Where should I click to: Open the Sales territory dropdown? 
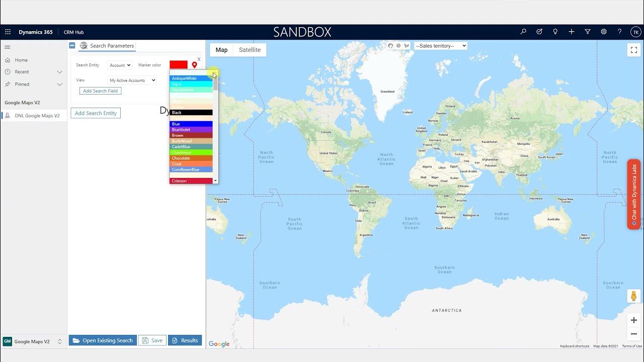click(441, 46)
